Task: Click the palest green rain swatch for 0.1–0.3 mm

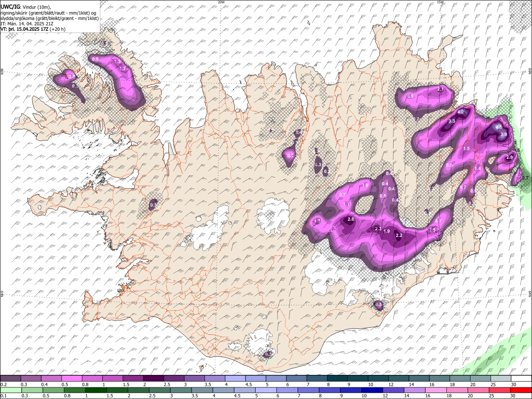Action: pos(10,390)
